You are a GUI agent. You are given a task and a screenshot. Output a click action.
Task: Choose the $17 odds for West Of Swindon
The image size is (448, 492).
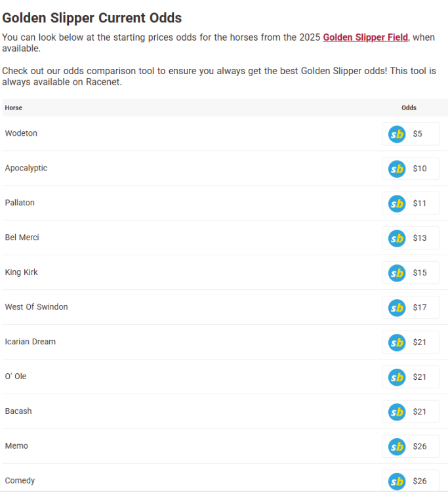click(420, 308)
